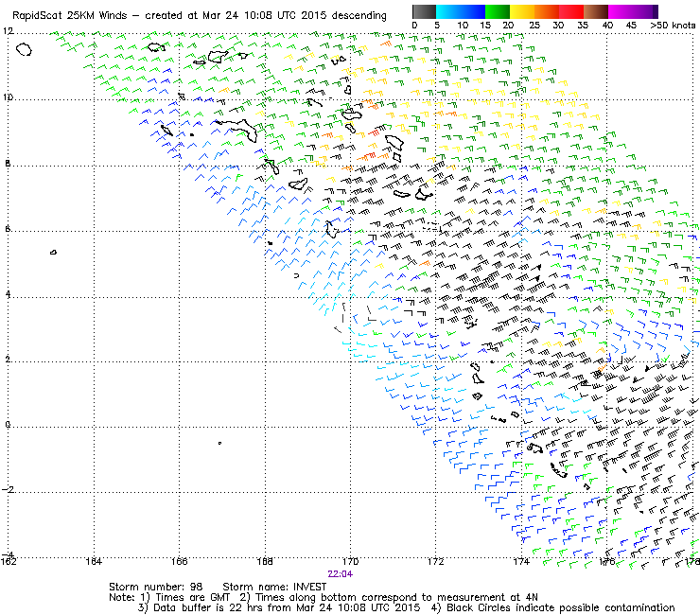Click the legend label '25'
This screenshot has width=700, height=615.
(534, 26)
